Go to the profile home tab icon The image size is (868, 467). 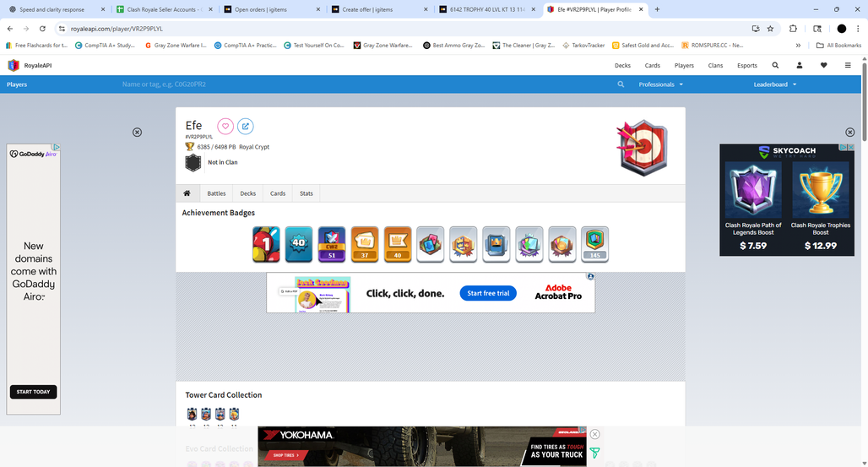187,193
